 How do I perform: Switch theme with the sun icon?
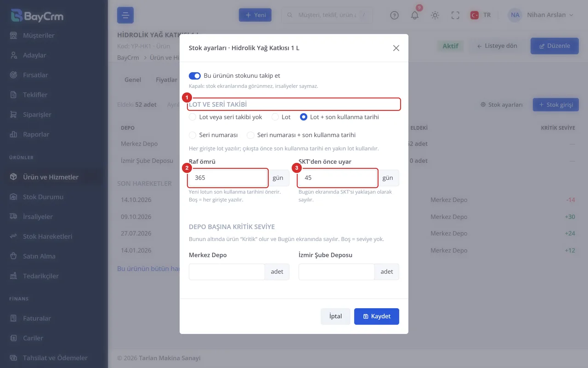[435, 15]
